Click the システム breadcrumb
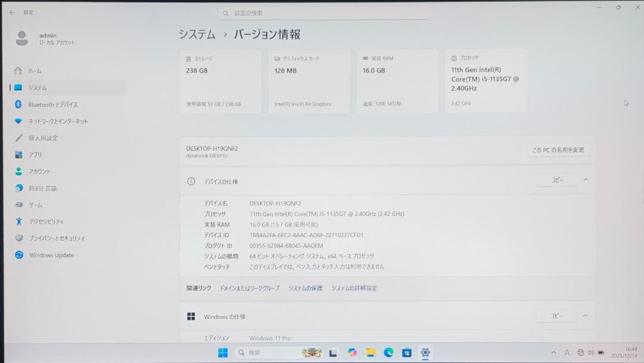The width and height of the screenshot is (644, 363). pyautogui.click(x=193, y=35)
